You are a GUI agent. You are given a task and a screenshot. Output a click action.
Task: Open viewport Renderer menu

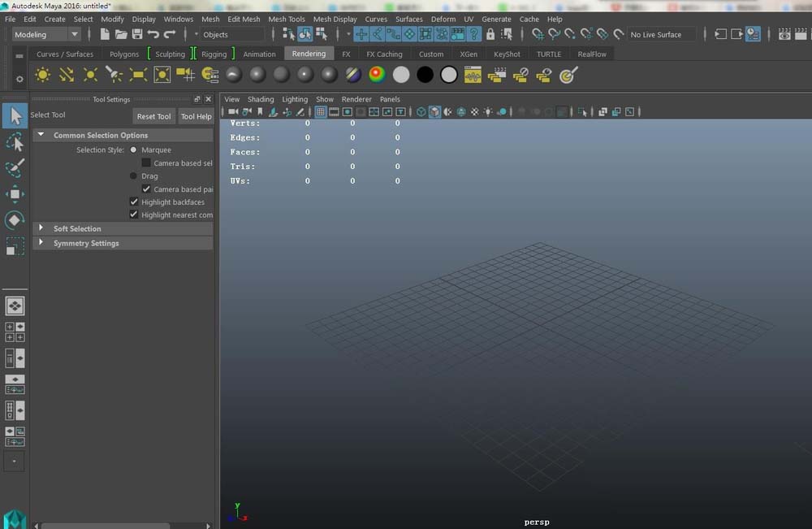(356, 99)
